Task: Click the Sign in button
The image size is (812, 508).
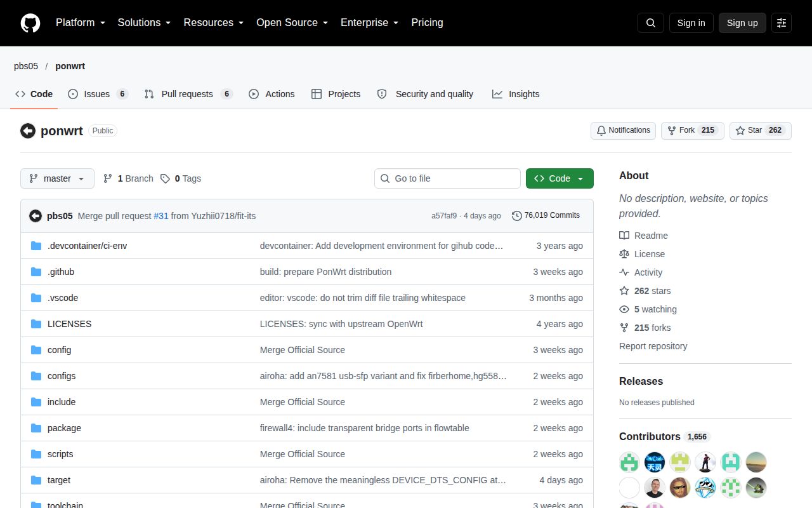Action: [x=691, y=23]
